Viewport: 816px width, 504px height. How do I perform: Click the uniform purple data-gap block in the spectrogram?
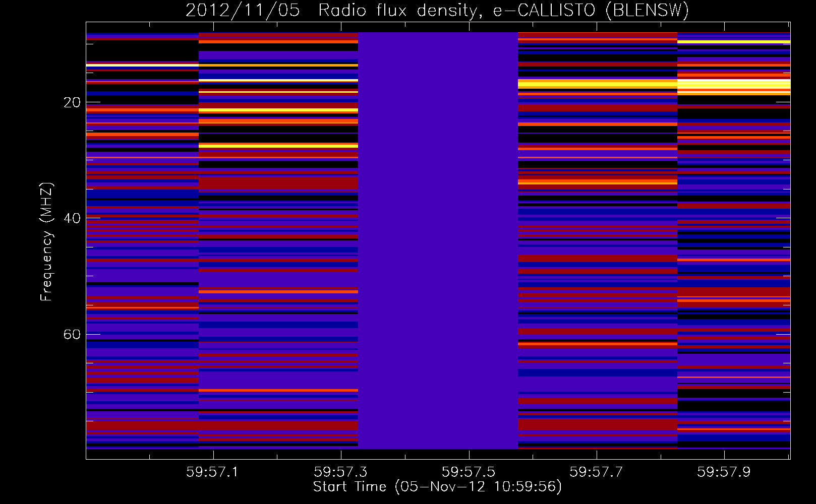[x=438, y=240]
